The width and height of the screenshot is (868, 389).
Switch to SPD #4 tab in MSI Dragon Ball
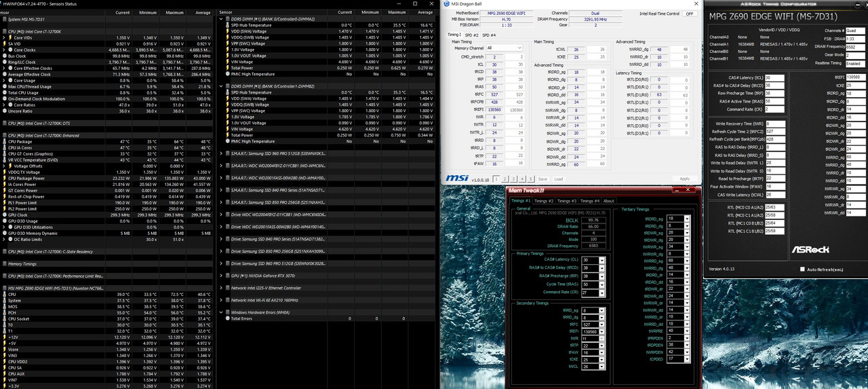pyautogui.click(x=489, y=35)
